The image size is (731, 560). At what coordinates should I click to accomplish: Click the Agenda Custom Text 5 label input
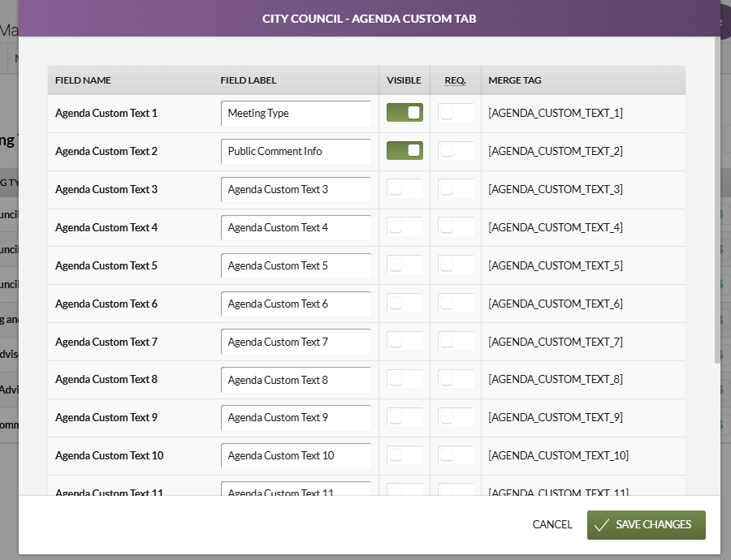click(x=296, y=266)
